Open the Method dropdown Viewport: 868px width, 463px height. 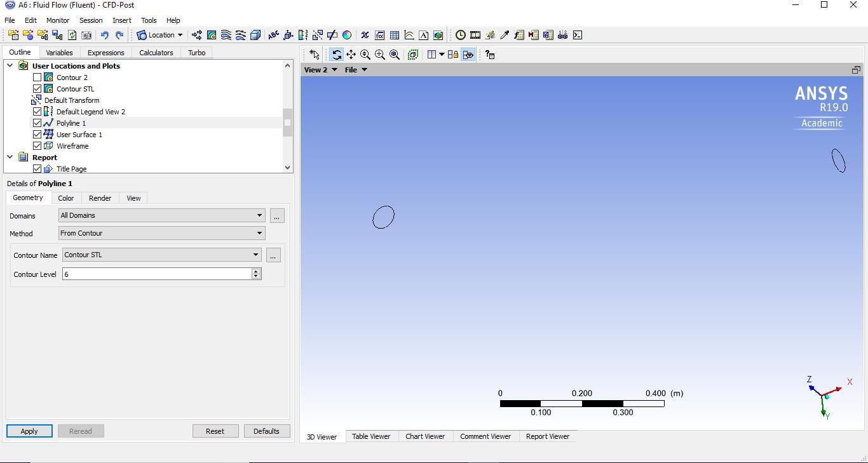161,233
